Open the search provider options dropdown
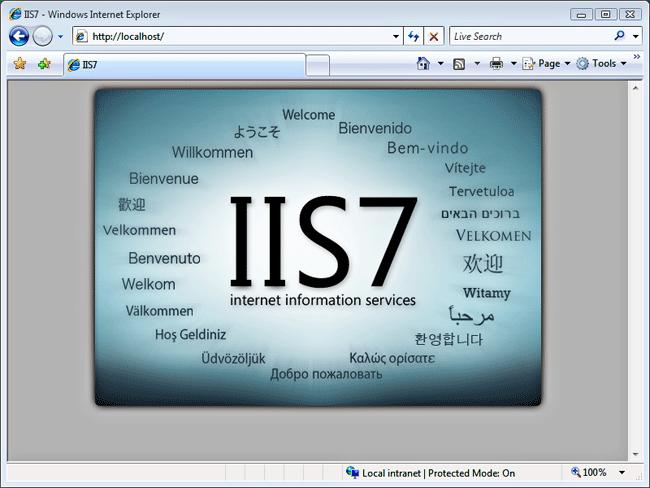 pyautogui.click(x=635, y=36)
